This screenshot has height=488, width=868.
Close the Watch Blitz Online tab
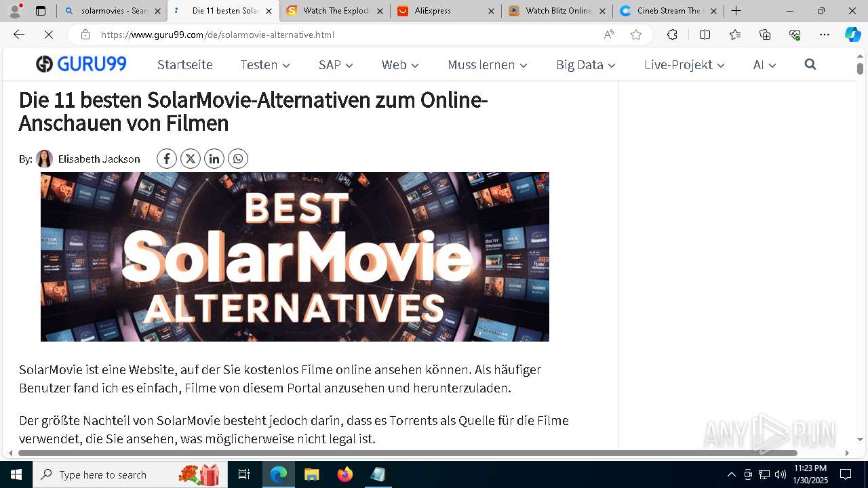click(602, 11)
